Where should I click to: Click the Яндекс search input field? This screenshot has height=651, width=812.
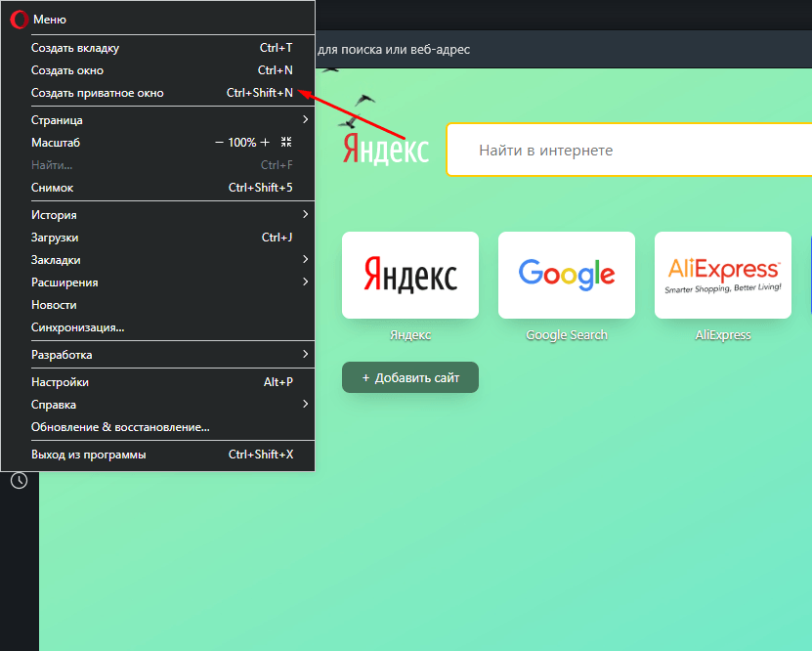tap(629, 151)
